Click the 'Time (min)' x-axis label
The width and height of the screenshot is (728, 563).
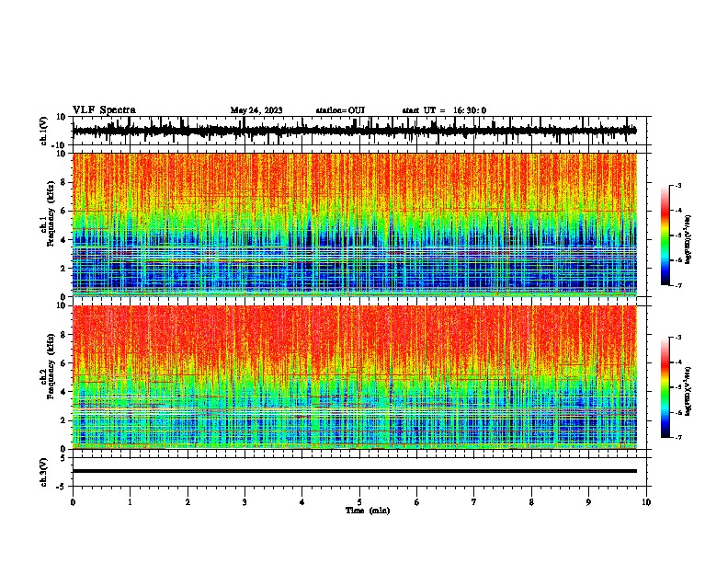[x=368, y=511]
